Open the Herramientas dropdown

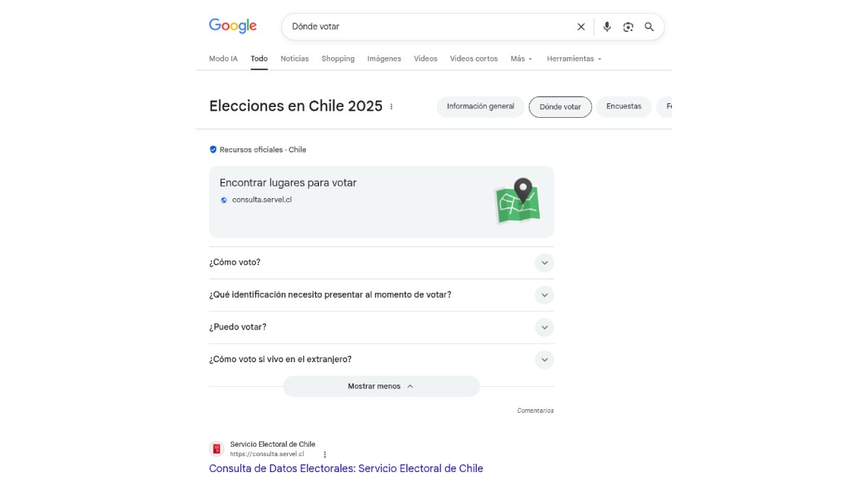click(x=574, y=59)
